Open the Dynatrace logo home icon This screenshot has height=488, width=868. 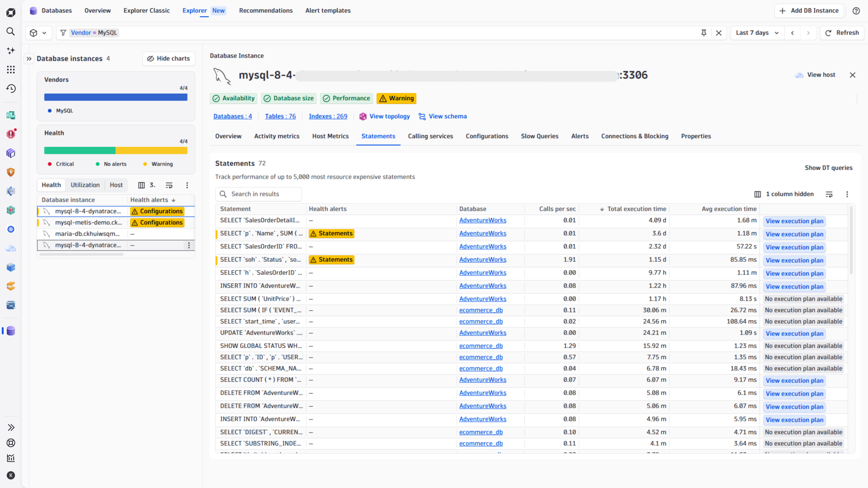11,13
